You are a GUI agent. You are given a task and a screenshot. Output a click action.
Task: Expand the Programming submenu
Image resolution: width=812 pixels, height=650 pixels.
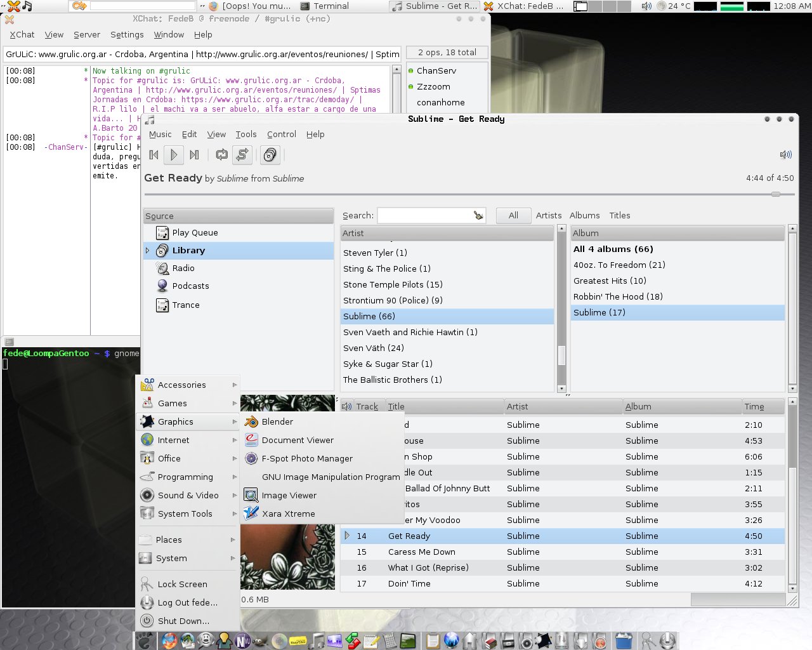pyautogui.click(x=188, y=477)
